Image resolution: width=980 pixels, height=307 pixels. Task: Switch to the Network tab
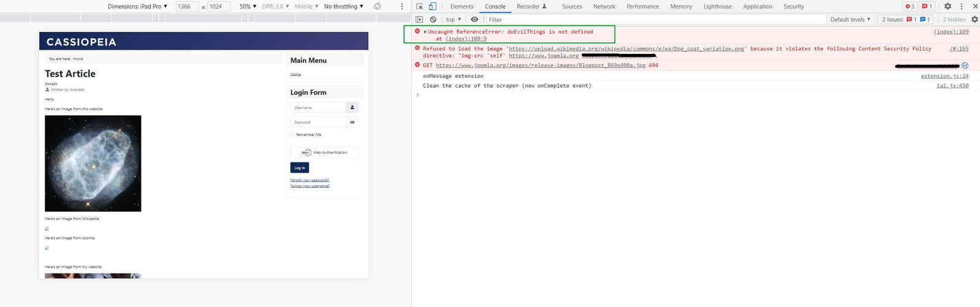tap(604, 6)
